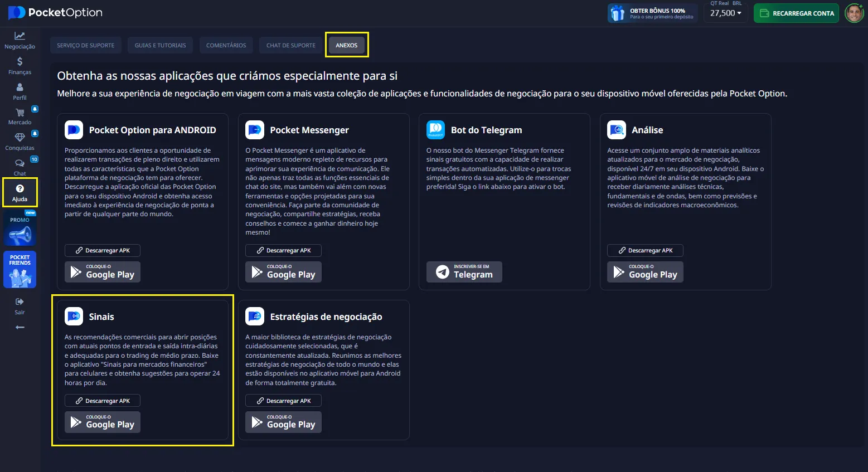Subscribe via Telegram button
The width and height of the screenshot is (868, 472).
[464, 272]
